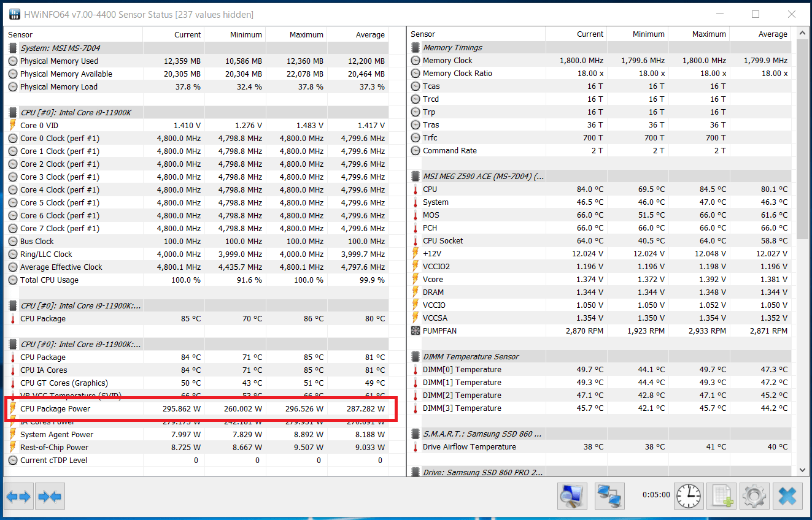Click the lightning icon beside Core 0 VID
Viewport: 812px width, 520px height.
pos(13,126)
